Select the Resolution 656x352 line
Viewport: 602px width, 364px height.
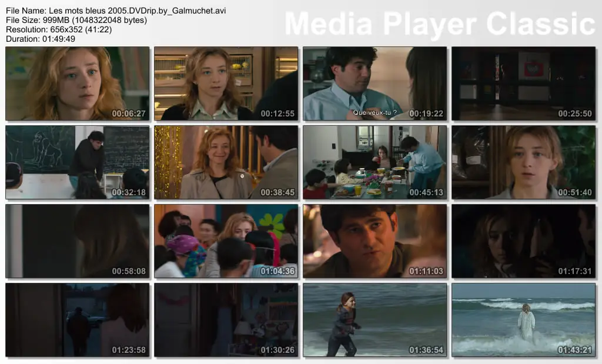coord(59,29)
